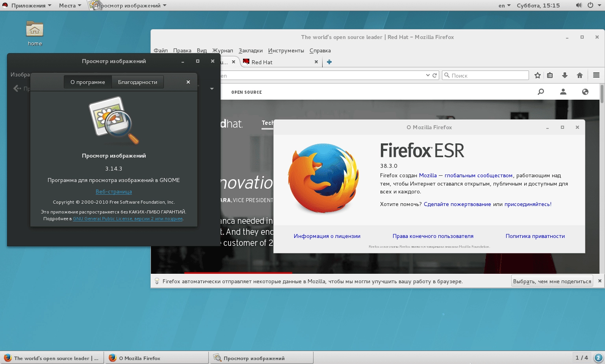Open Политика приватности link

pos(535,236)
